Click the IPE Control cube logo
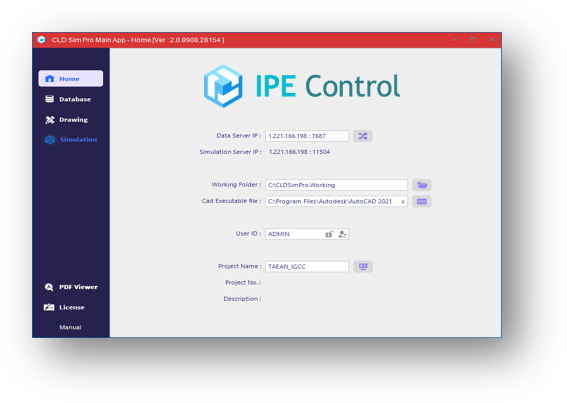 coord(223,86)
